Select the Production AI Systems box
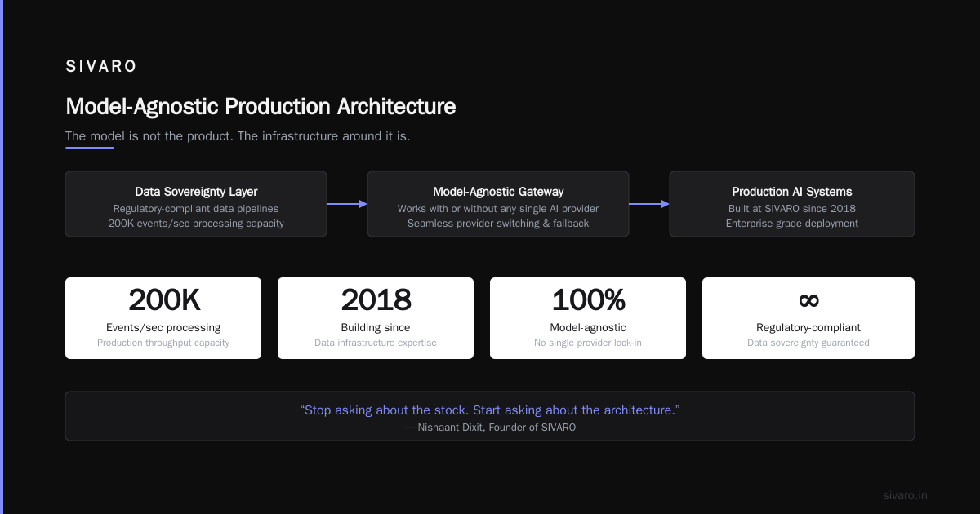Viewport: 980px width, 514px height. 792,204
